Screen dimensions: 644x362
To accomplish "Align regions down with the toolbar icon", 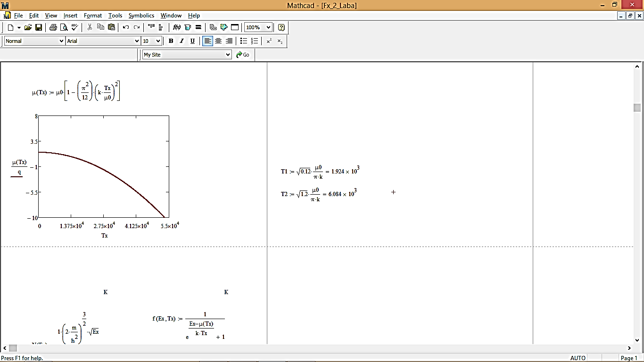I will tap(161, 27).
